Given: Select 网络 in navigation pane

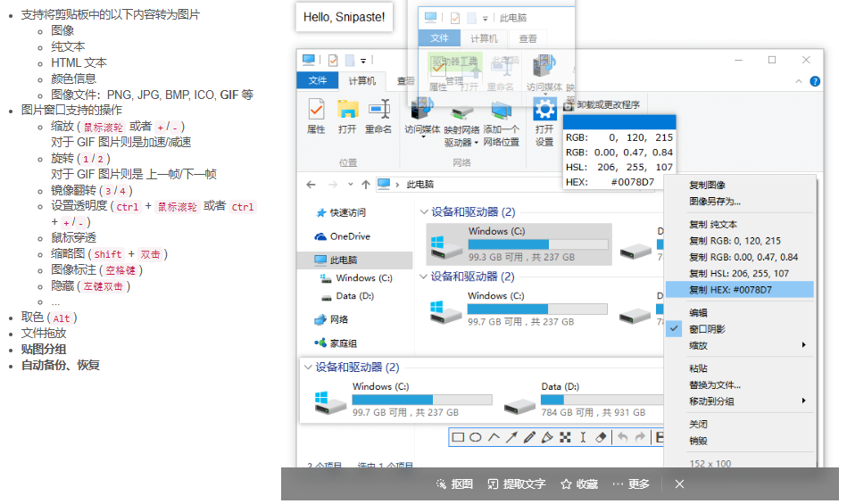Looking at the screenshot, I should pos(332,319).
